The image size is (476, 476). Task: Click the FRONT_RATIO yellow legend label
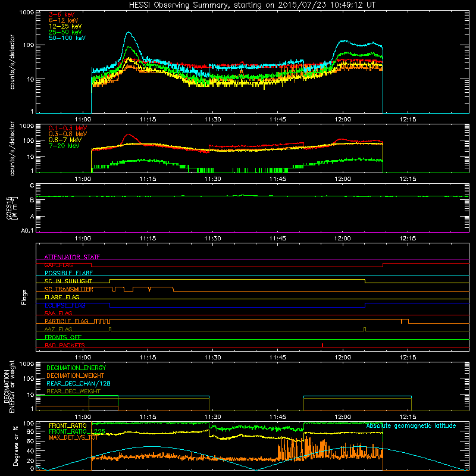68,425
